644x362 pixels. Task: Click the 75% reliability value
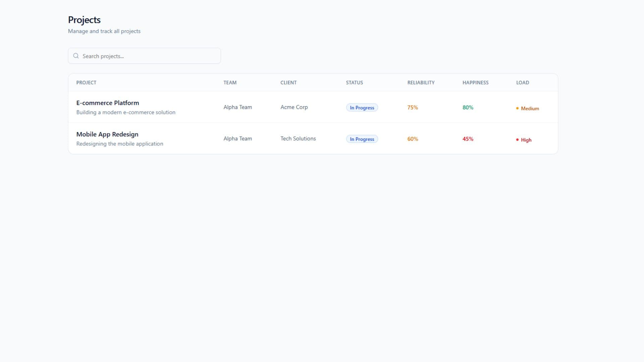click(413, 108)
